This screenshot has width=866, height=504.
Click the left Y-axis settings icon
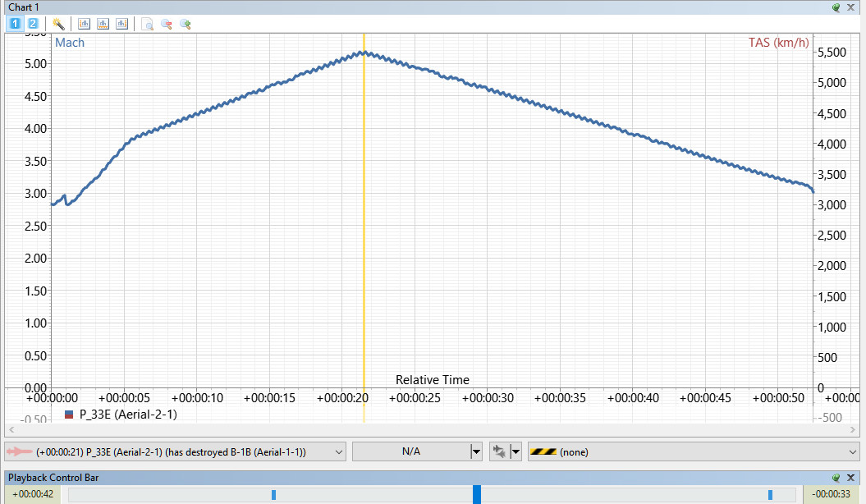point(84,24)
